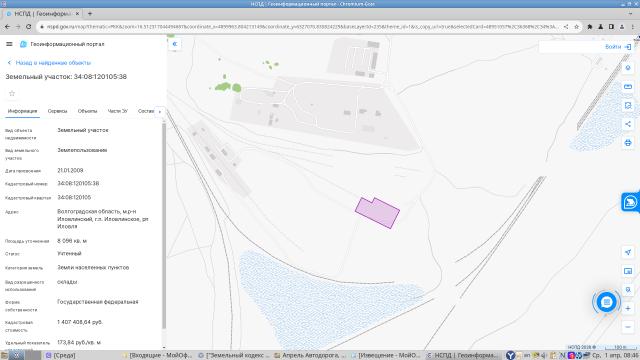Click the share map icon
640x360 pixels.
628,124
